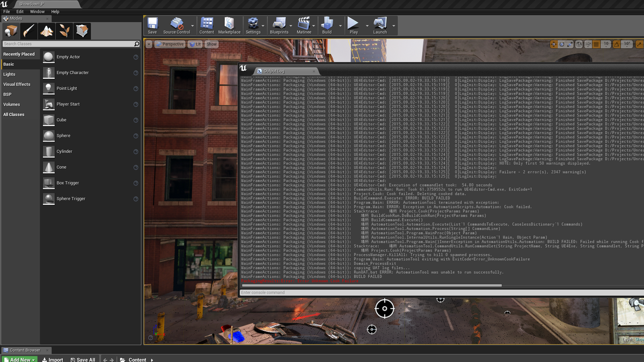Click help icon next to Cube

(136, 120)
